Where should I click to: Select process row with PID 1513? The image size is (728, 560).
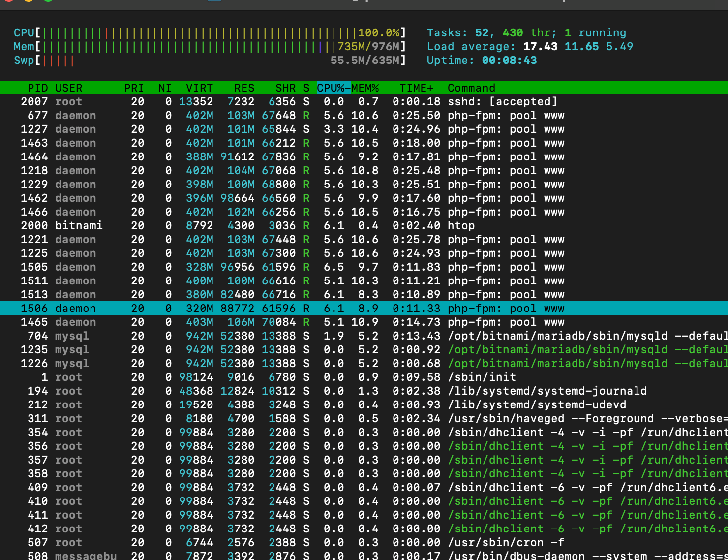(x=364, y=294)
